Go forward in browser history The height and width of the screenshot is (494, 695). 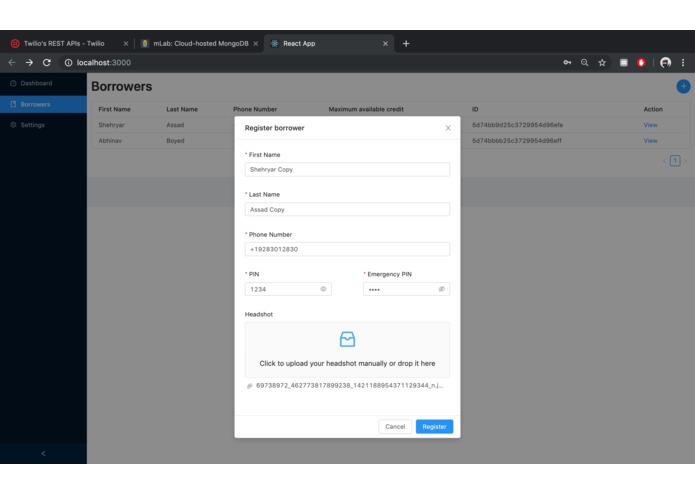pos(29,63)
